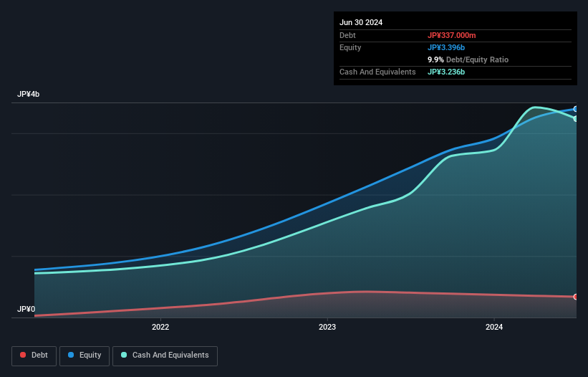
Task: Click the 2024 axis label
Action: coord(494,327)
